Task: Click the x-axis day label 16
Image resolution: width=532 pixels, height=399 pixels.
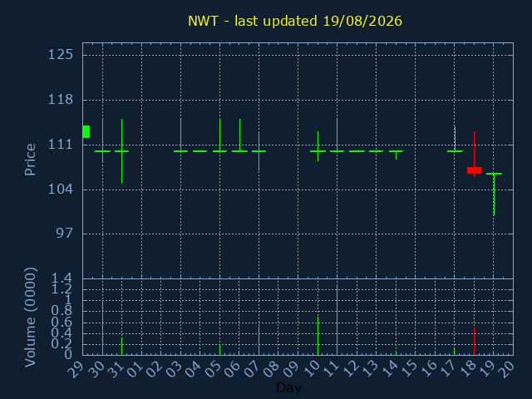Action: tap(428, 369)
